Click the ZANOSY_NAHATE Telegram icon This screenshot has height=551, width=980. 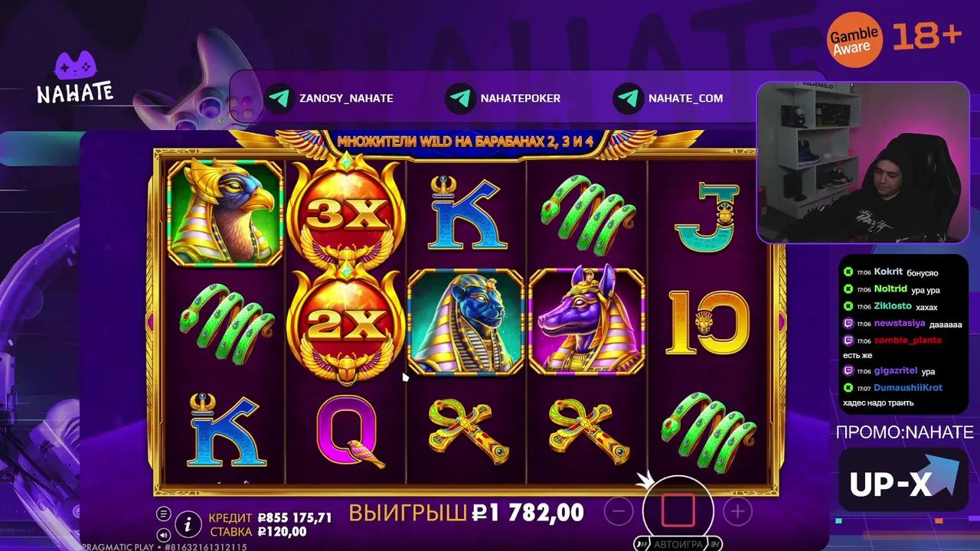[x=280, y=98]
